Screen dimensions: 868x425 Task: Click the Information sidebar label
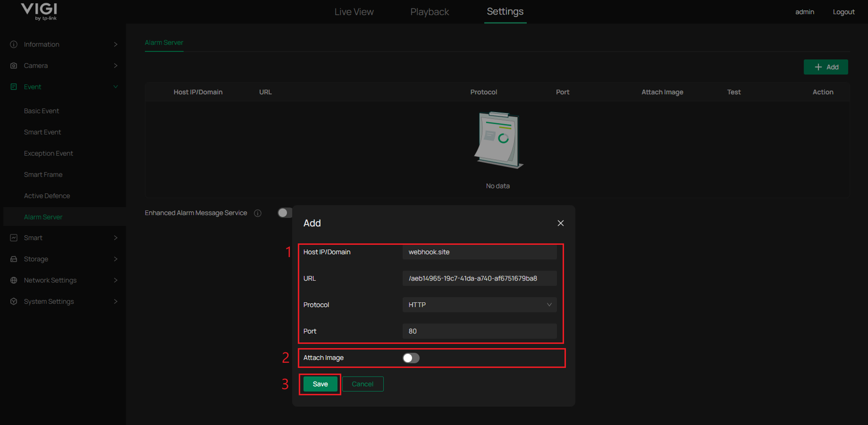pos(42,44)
